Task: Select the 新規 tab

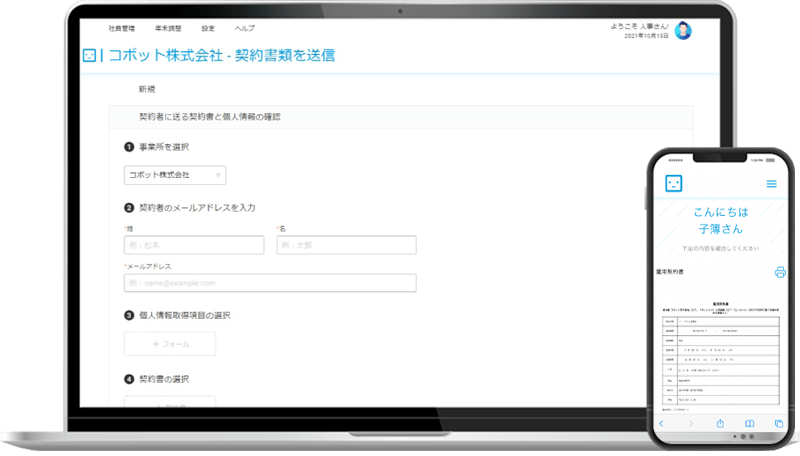Action: pos(147,89)
